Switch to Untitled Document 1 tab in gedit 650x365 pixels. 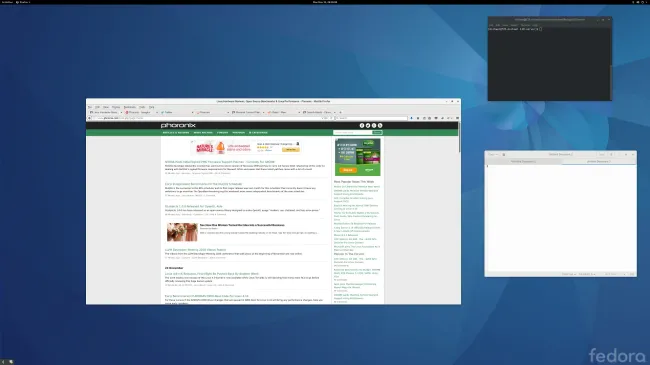coord(523,161)
